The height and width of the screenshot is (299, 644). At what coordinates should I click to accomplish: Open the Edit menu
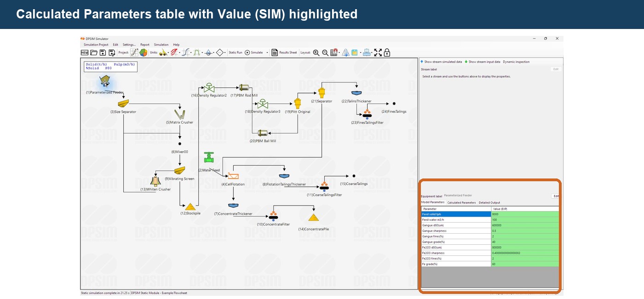tap(115, 45)
